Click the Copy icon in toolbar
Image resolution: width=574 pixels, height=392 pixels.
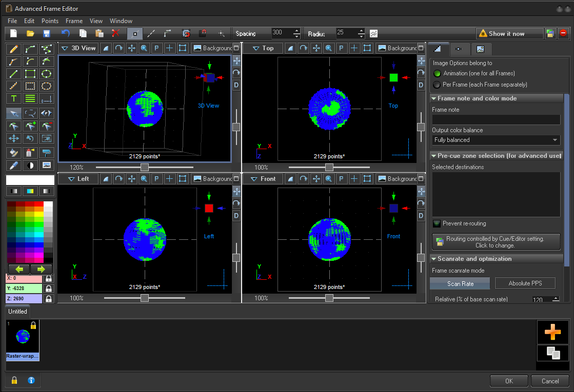coord(83,34)
